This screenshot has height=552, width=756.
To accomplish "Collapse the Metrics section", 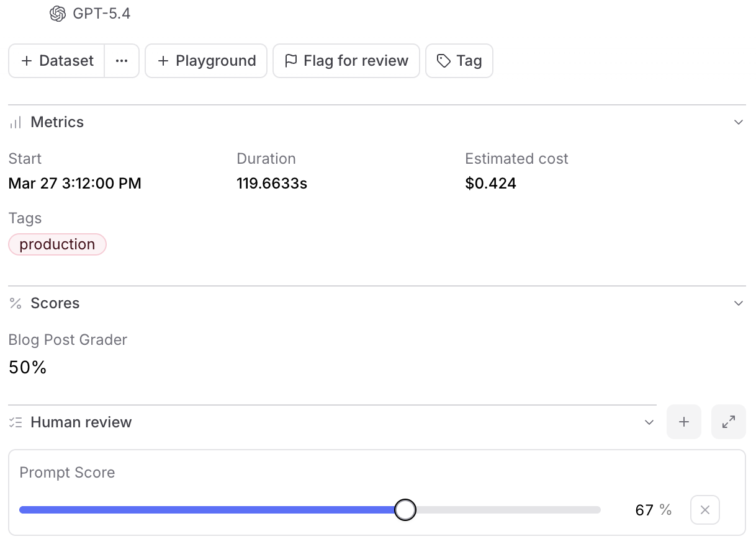I will [738, 122].
